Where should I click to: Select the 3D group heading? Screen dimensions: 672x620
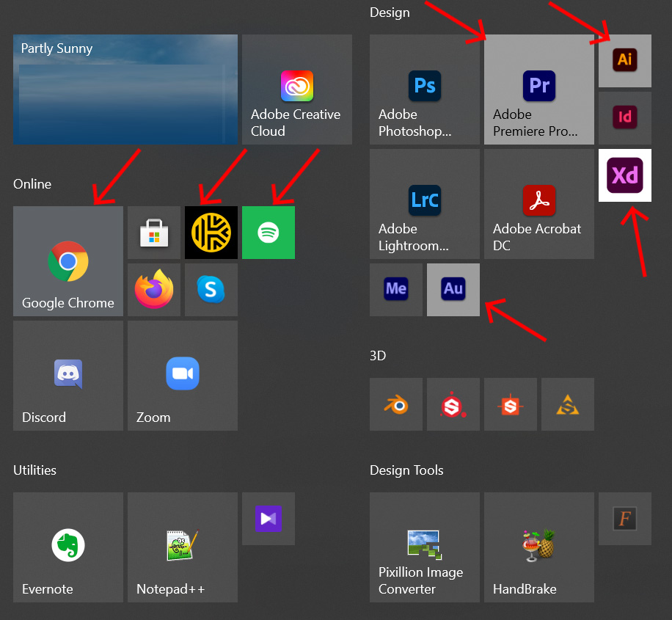378,355
